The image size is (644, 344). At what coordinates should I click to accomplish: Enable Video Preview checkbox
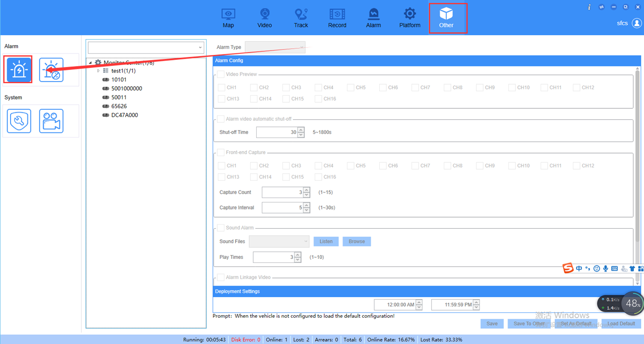click(x=221, y=75)
